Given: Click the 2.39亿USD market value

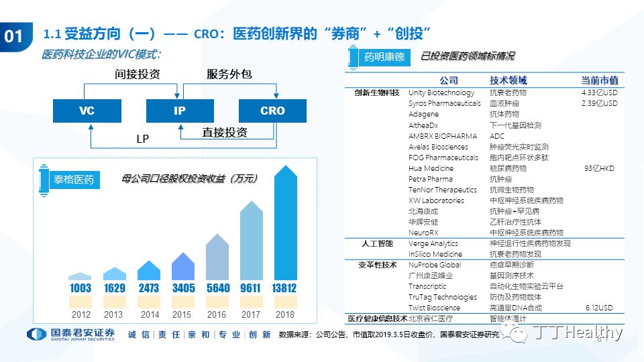Looking at the screenshot, I should coord(599,103).
